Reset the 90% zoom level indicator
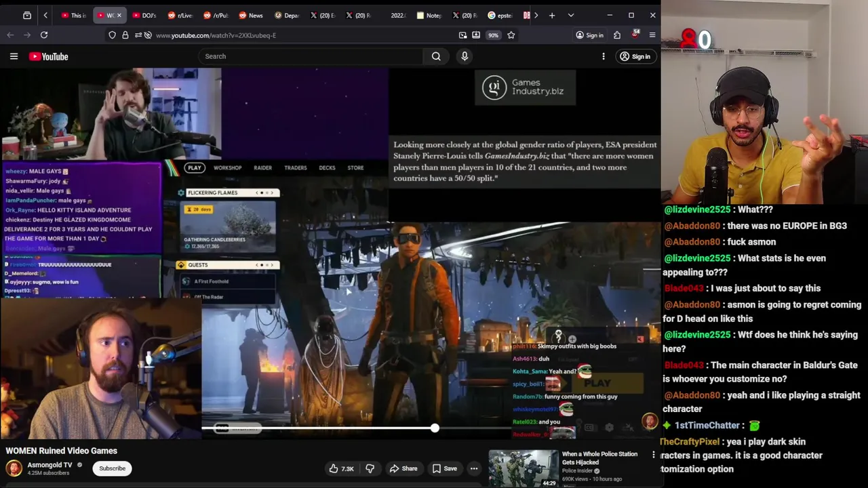The height and width of the screenshot is (488, 868). pos(493,35)
